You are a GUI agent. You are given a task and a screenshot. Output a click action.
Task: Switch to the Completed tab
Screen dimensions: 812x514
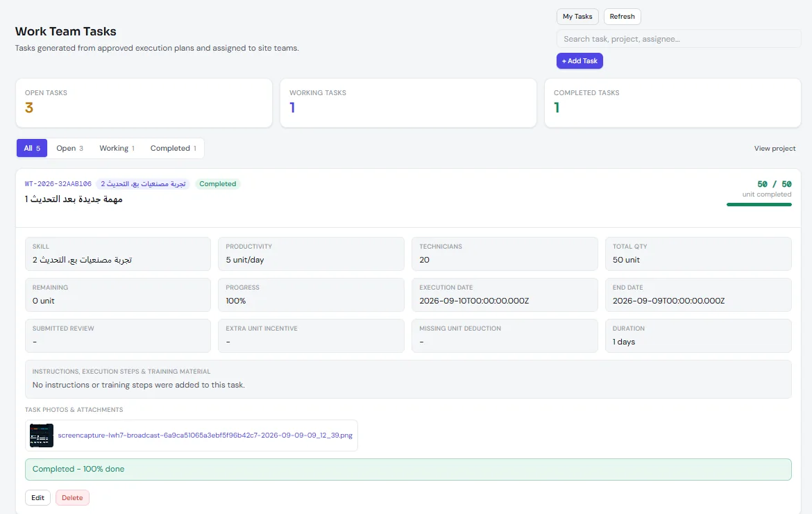[173, 148]
